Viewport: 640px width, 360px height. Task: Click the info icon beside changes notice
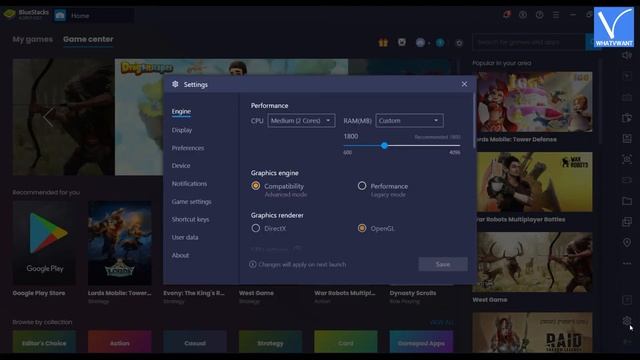253,264
